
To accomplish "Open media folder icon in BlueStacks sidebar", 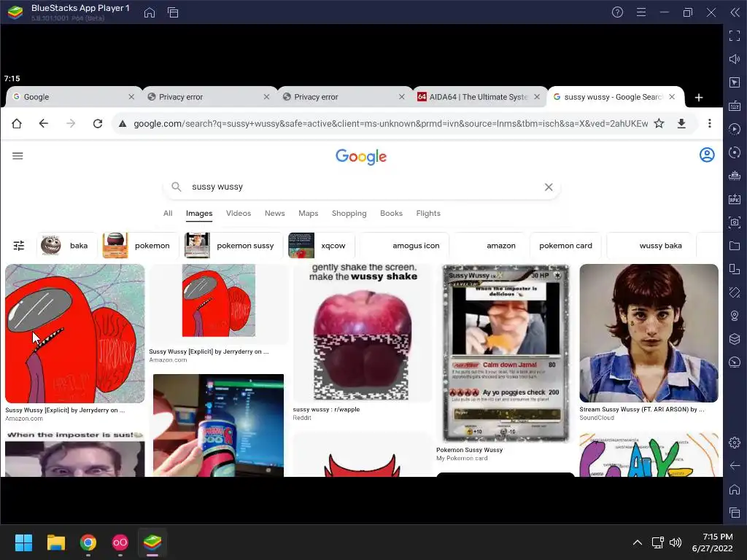I will click(735, 245).
